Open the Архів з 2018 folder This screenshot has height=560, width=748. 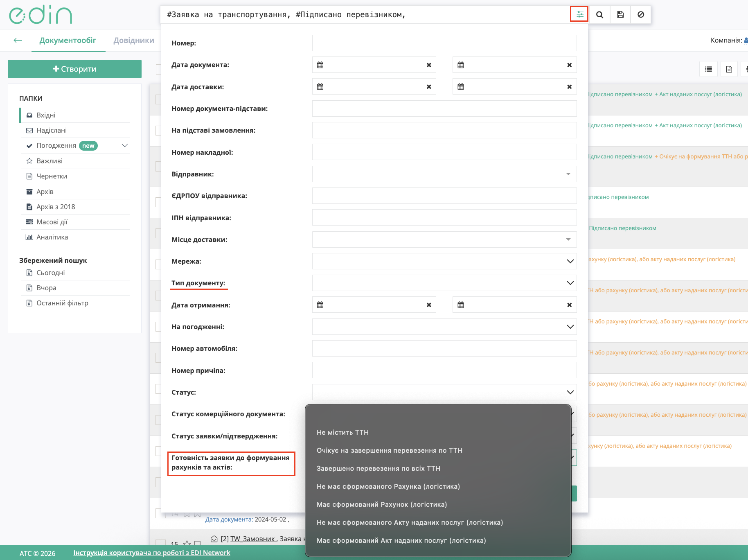56,207
